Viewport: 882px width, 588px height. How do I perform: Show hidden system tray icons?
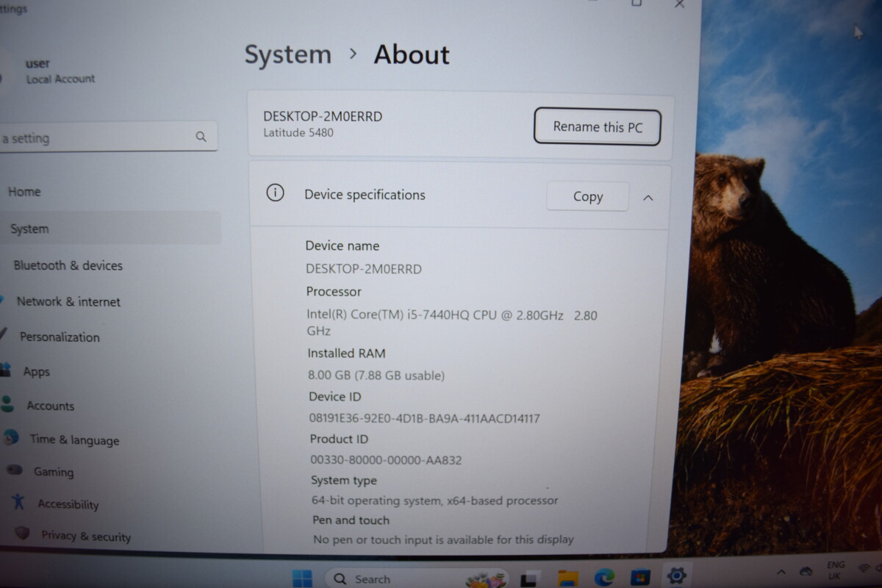click(781, 572)
